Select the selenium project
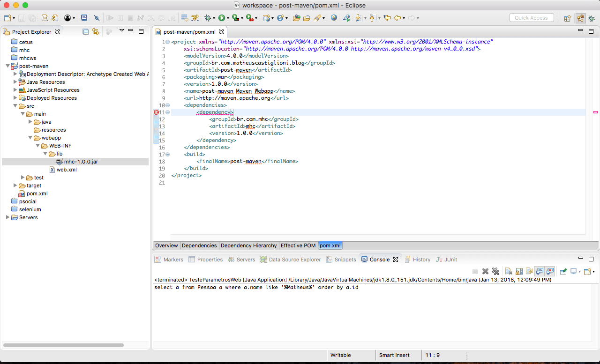Image resolution: width=600 pixels, height=364 pixels. click(x=30, y=209)
